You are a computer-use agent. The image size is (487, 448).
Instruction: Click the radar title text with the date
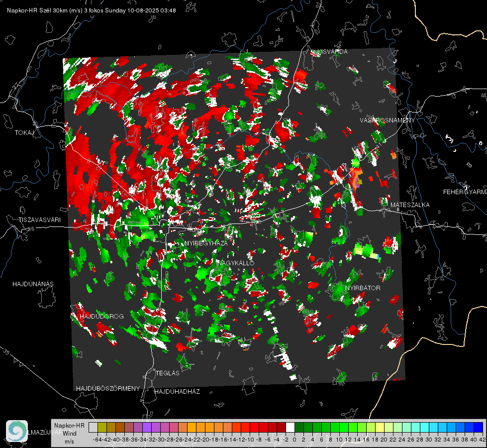tap(92, 10)
